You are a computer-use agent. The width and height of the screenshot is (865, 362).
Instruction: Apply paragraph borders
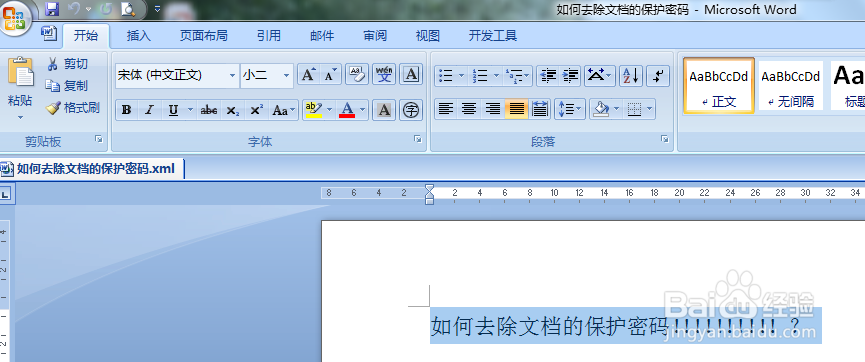[x=634, y=109]
